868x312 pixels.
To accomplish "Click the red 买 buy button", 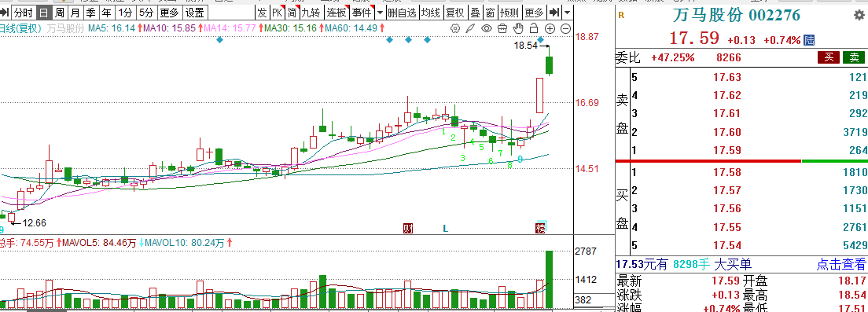I will point(829,57).
